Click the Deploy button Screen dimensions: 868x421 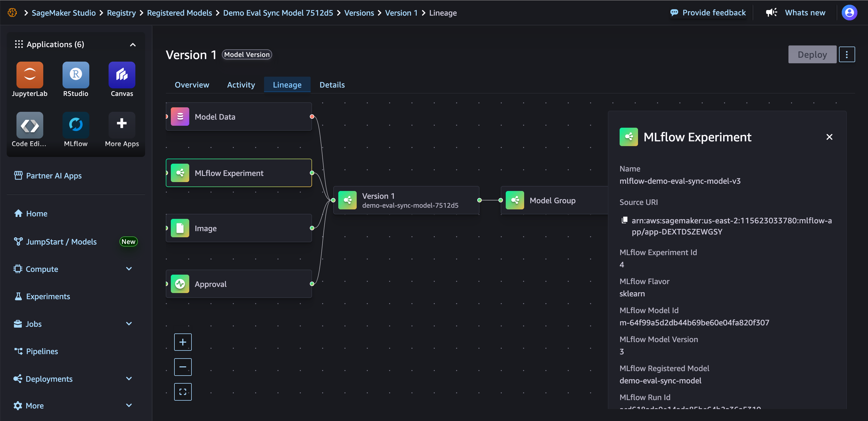coord(812,55)
